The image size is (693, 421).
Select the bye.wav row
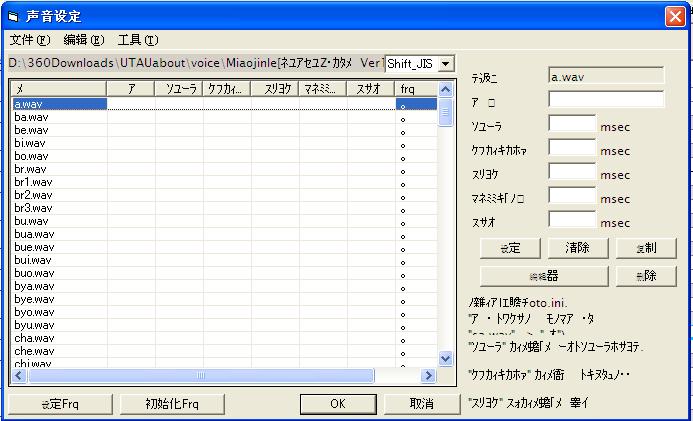coord(224,299)
